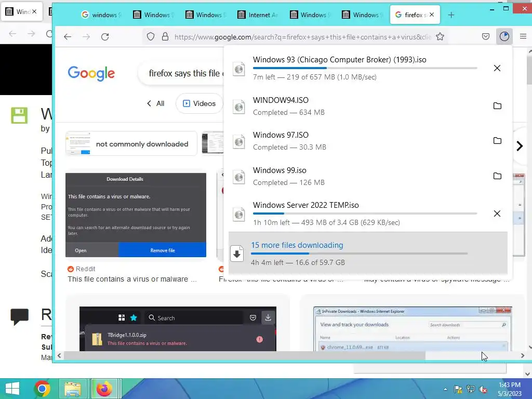Show WINDOW94.ISO in its folder
Screen dimensions: 532x399
[x=497, y=106]
